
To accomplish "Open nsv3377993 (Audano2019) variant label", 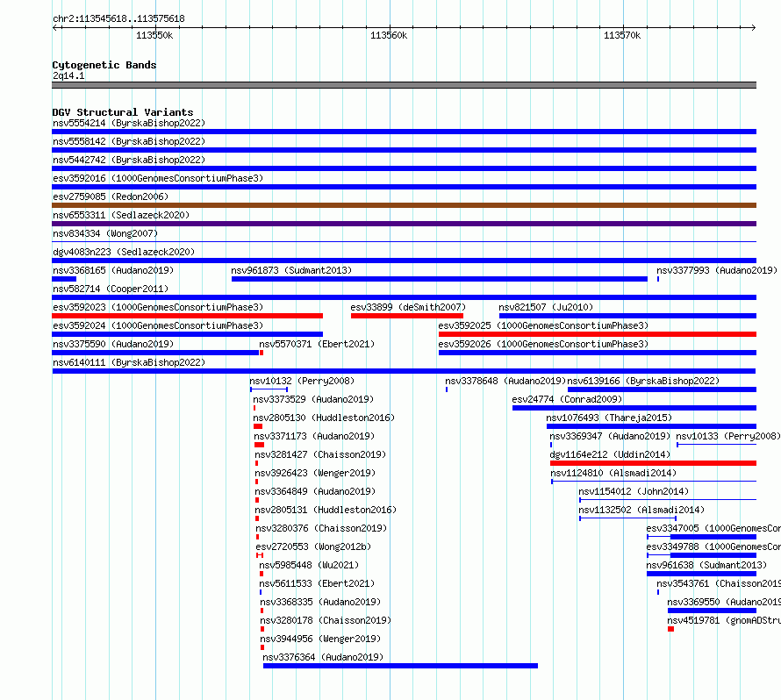I will pyautogui.click(x=717, y=270).
